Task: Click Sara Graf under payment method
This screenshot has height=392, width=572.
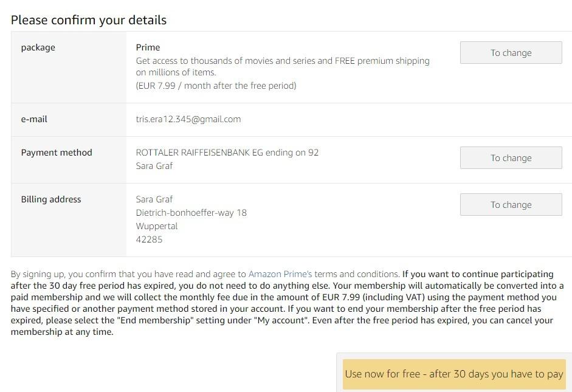Action: [x=154, y=166]
